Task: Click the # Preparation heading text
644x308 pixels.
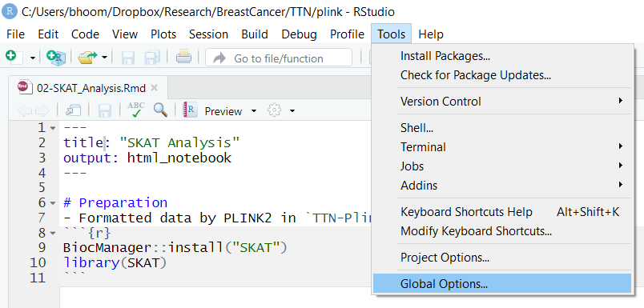Action: (x=115, y=203)
